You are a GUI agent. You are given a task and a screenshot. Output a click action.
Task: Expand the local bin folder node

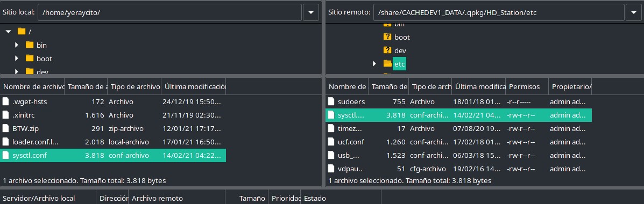pyautogui.click(x=17, y=45)
